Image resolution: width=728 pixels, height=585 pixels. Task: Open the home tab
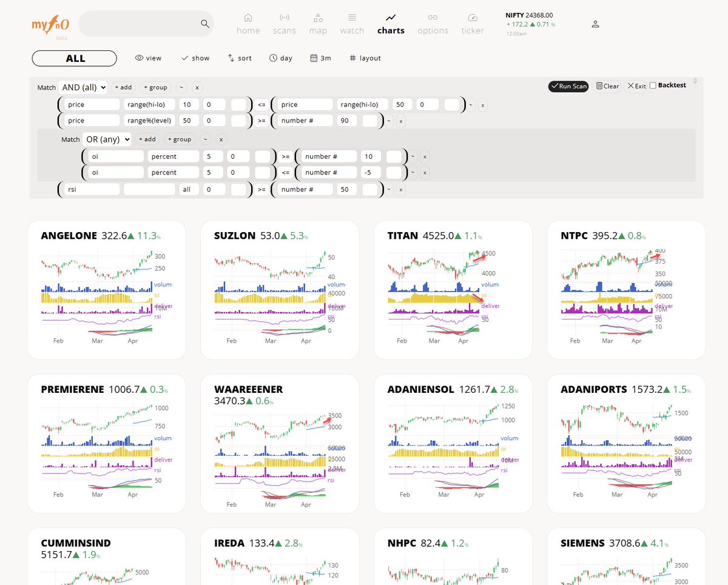248,24
